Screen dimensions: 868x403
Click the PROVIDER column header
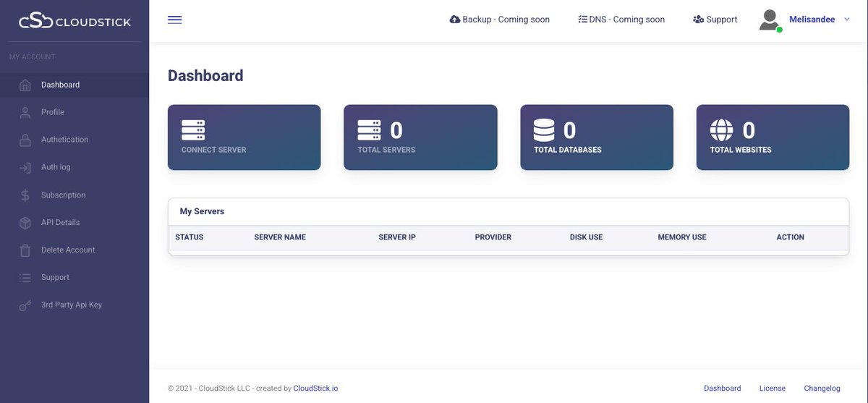(493, 237)
